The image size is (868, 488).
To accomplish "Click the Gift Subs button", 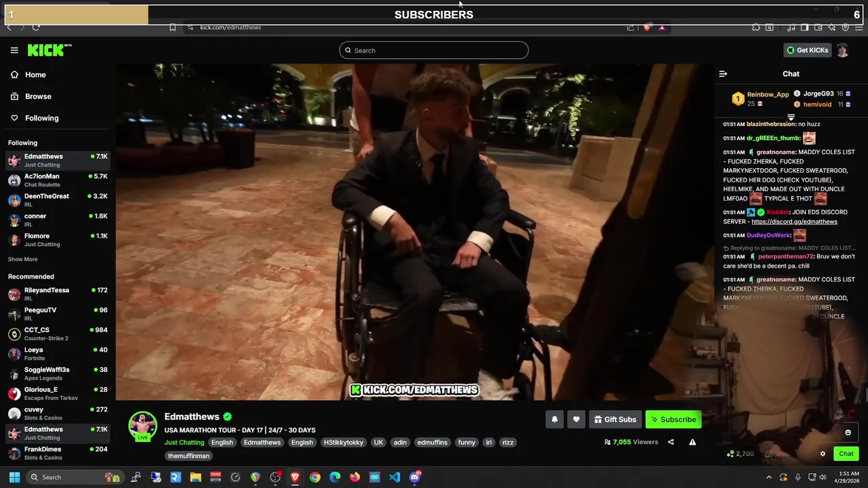I will tap(615, 420).
